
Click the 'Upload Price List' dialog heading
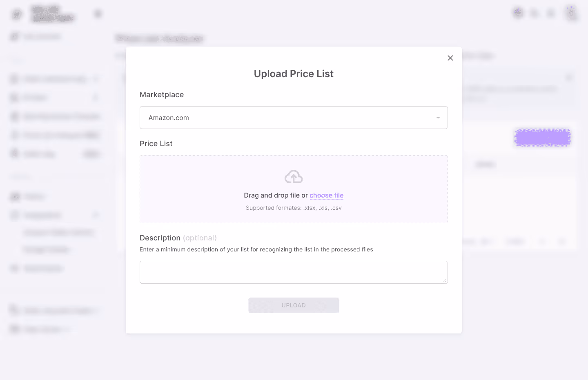click(x=294, y=74)
